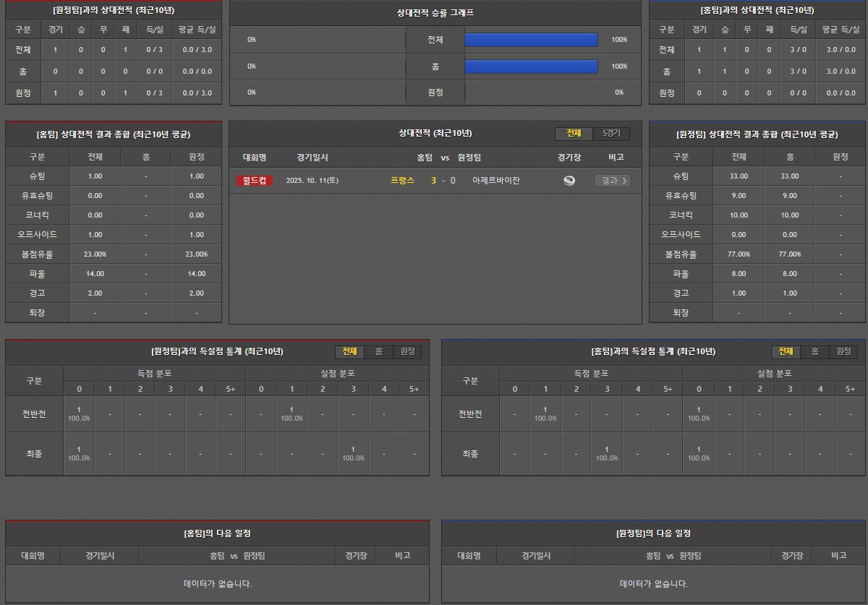Click the 프랑스 home team name
Screen dimensions: 868x605
point(402,181)
